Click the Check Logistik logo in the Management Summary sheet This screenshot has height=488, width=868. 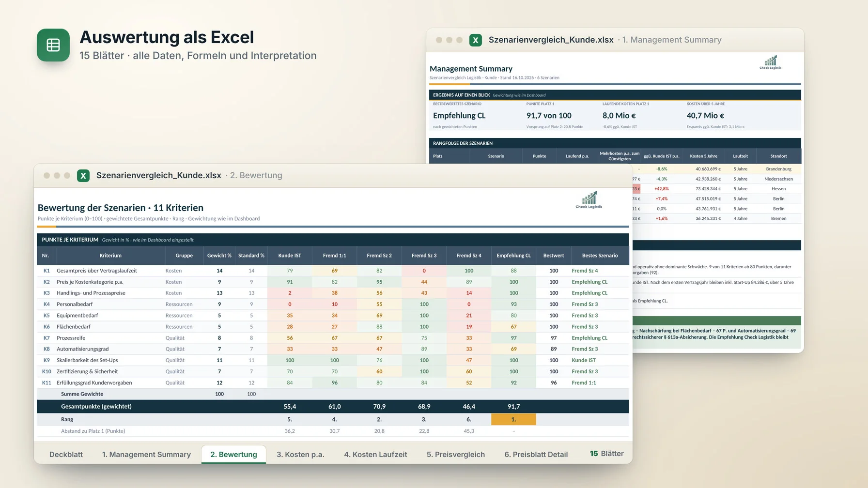pyautogui.click(x=770, y=62)
